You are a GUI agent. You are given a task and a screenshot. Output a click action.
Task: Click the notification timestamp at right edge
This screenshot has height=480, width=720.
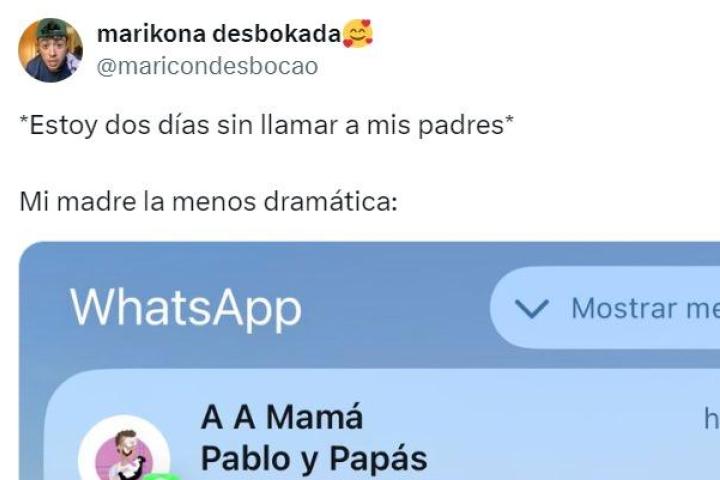[711, 419]
